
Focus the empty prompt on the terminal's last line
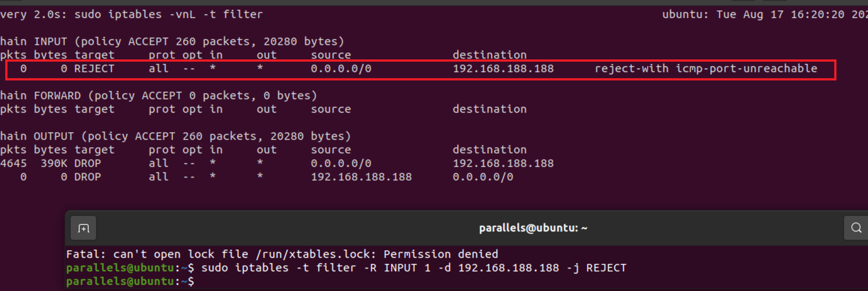tap(130, 281)
